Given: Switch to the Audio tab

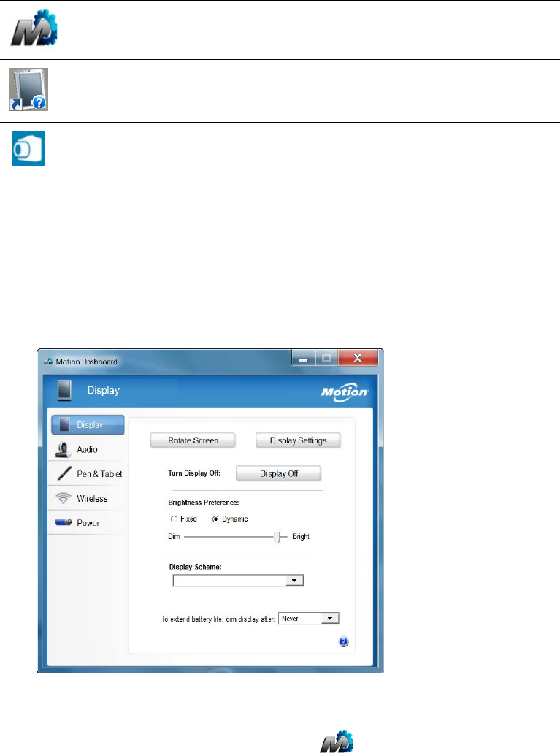Looking at the screenshot, I should point(87,450).
